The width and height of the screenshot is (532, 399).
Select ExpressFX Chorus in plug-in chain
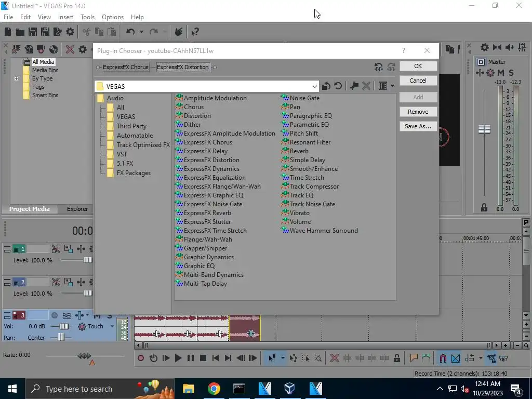coord(126,67)
